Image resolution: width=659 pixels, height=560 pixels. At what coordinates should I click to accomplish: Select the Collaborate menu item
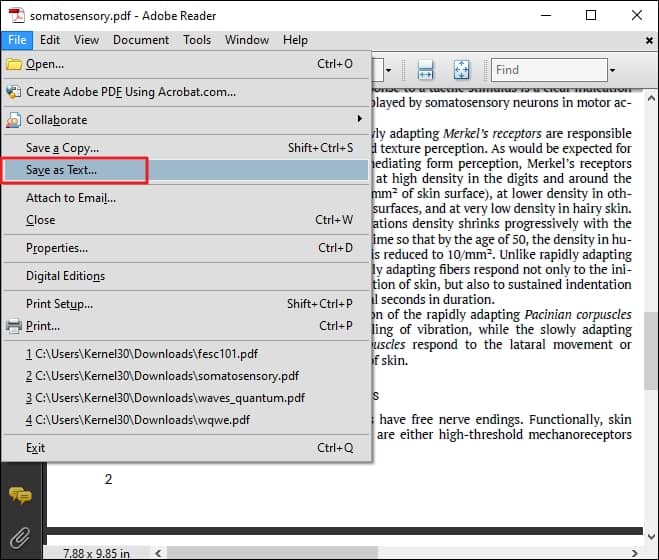[186, 120]
